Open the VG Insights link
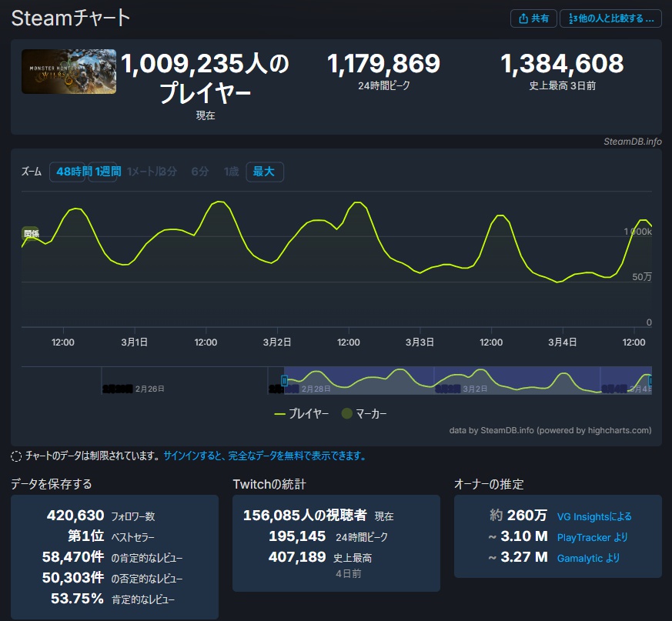This screenshot has height=621, width=672. pos(594,516)
